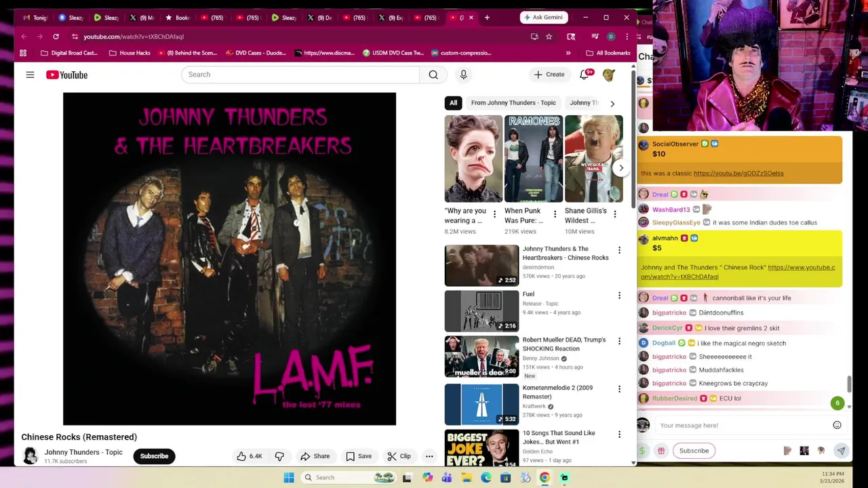Click the Chrome address bar URL

tap(134, 37)
